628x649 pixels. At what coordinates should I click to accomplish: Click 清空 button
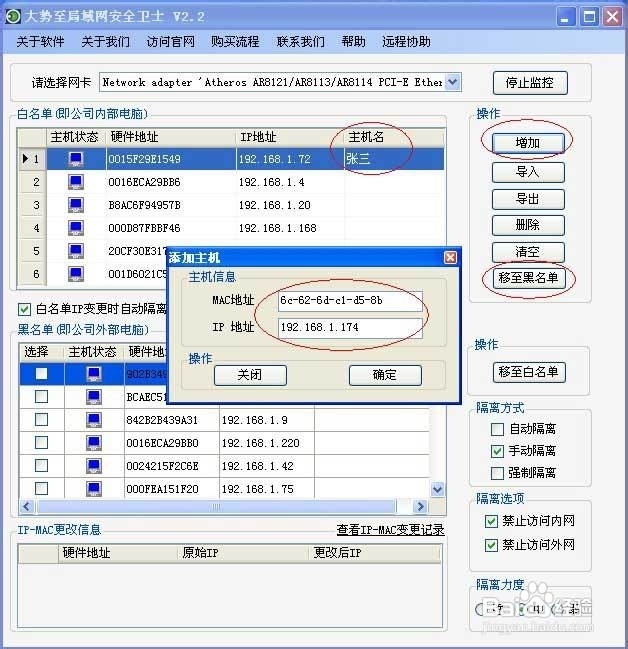(528, 252)
